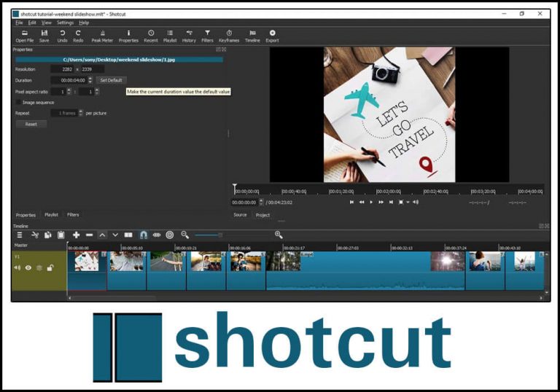The width and height of the screenshot is (560, 392).
Task: Zoom in the timeline magnifier
Action: (x=279, y=235)
